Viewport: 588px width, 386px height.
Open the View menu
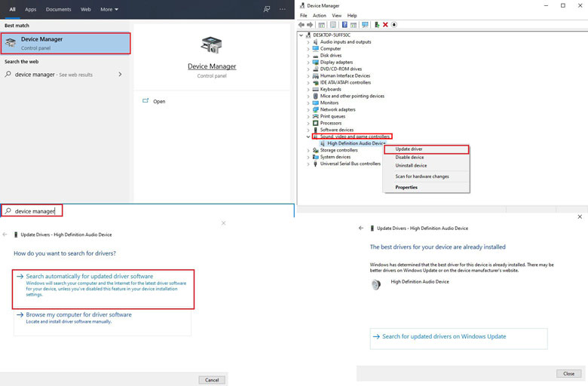click(x=336, y=15)
